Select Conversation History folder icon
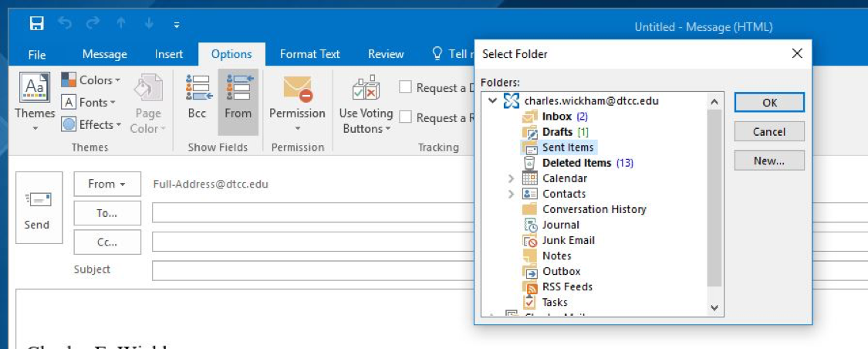 (530, 209)
